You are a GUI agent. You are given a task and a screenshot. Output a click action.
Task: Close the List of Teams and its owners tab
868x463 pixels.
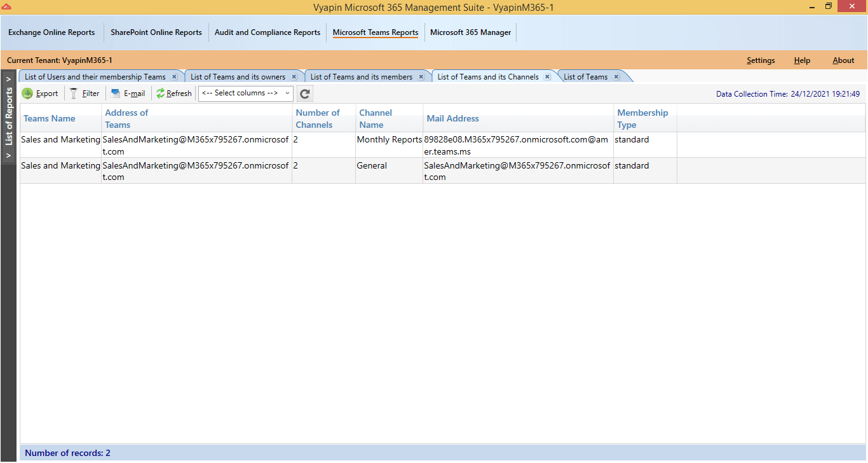click(x=294, y=77)
